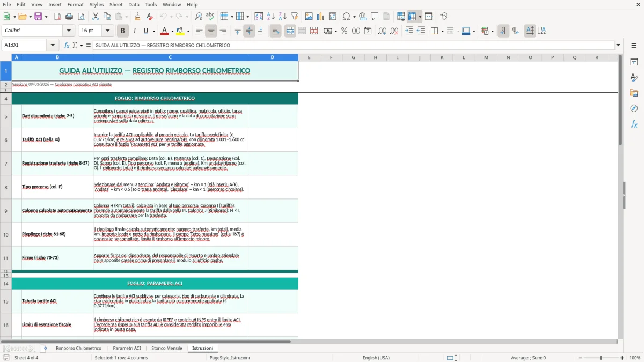Screen dimensions: 644x362
Task: Click the add new sheet button
Action: point(45,349)
